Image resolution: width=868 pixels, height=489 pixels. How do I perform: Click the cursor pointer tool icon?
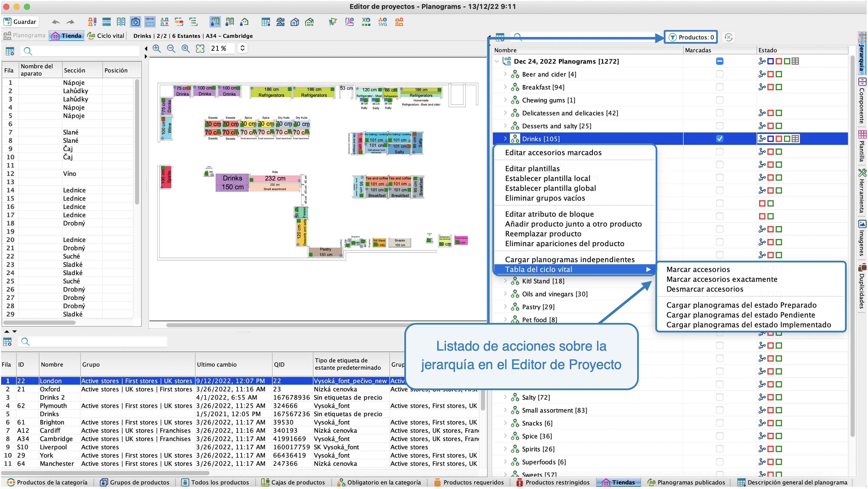click(333, 22)
